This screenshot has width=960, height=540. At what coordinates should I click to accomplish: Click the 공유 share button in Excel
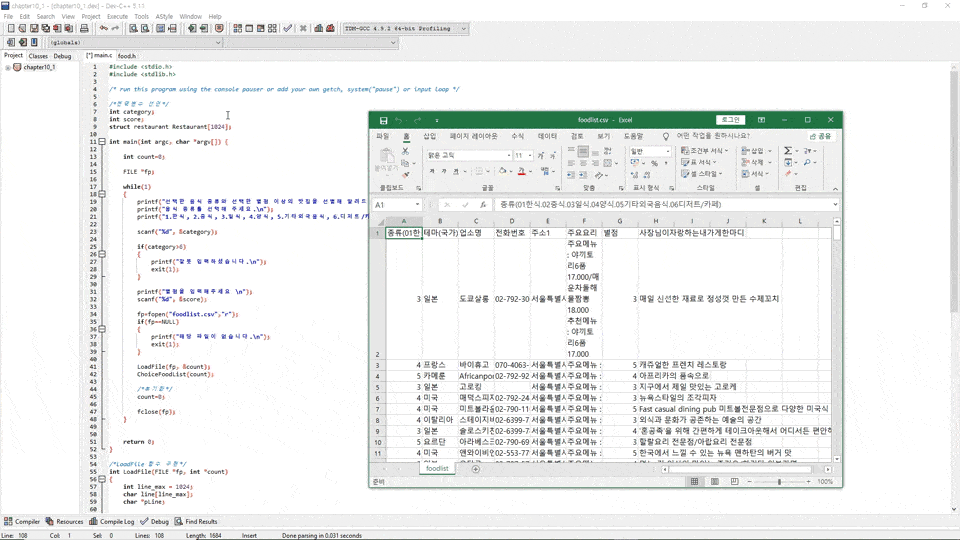(x=820, y=136)
